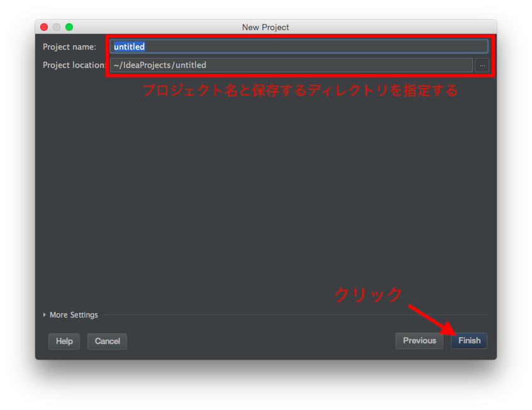This screenshot has height=410, width=532.
Task: Cancel the New Project dialog
Action: coord(107,341)
